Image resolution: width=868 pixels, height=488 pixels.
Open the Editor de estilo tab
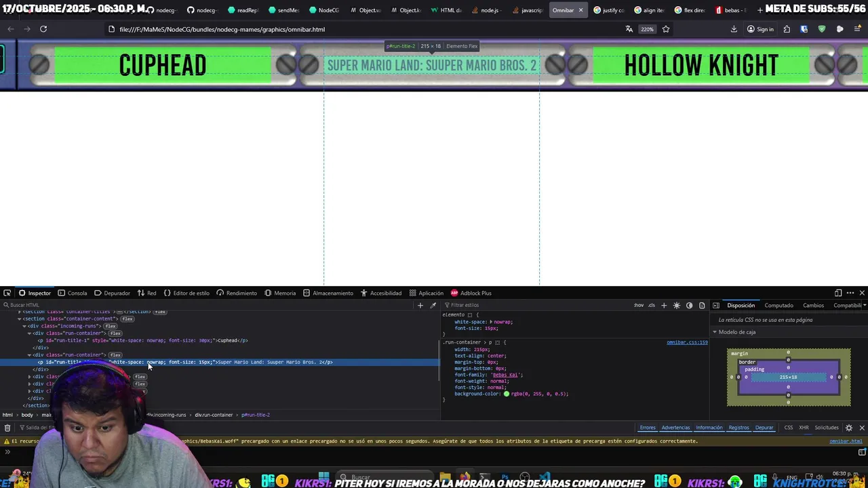186,293
